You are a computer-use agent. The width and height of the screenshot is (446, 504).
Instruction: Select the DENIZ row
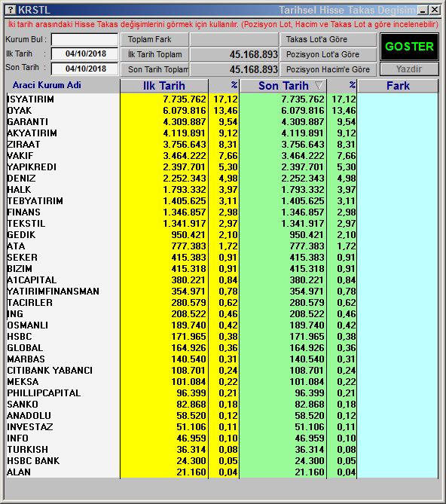coord(222,179)
